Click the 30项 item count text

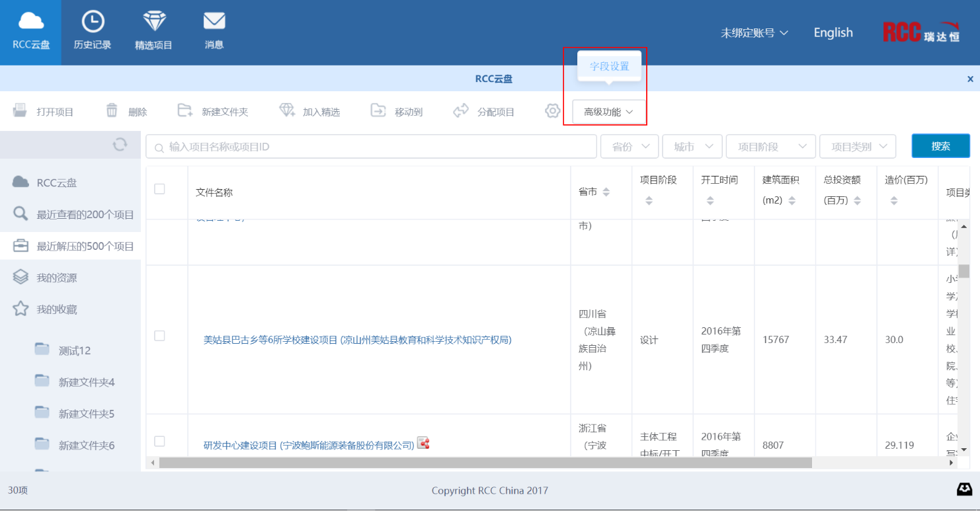pos(18,491)
